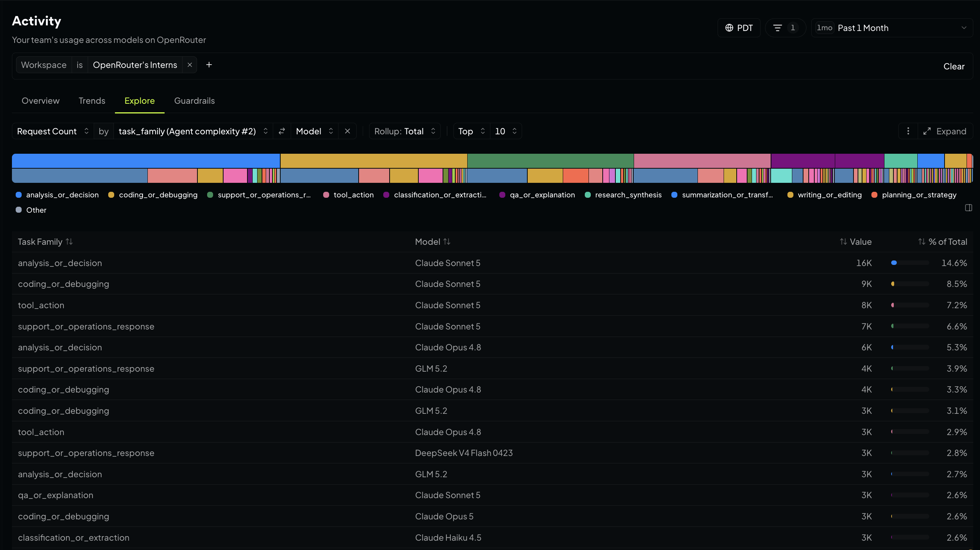Select the analysis_or_decision Claude Sonnet 5 row
The height and width of the screenshot is (550, 980).
click(492, 263)
